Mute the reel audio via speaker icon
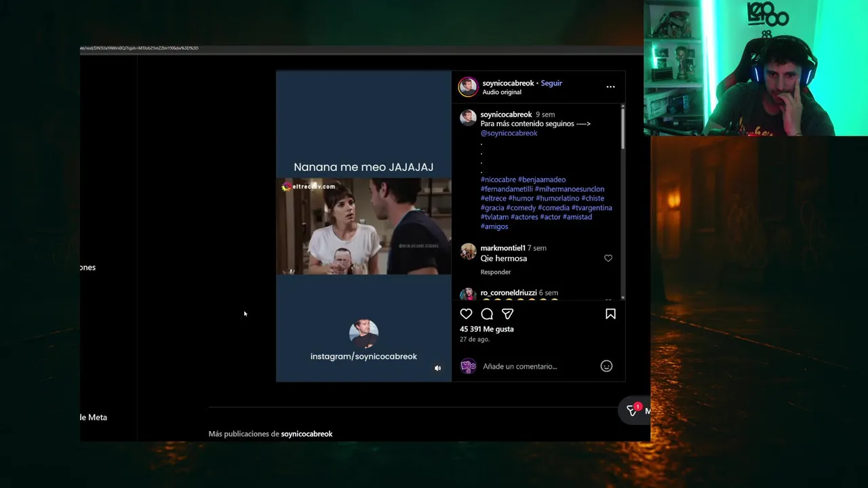Image resolution: width=868 pixels, height=488 pixels. coord(437,368)
